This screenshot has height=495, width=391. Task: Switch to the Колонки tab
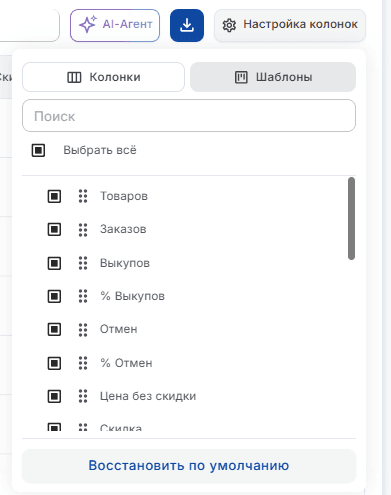pos(103,77)
